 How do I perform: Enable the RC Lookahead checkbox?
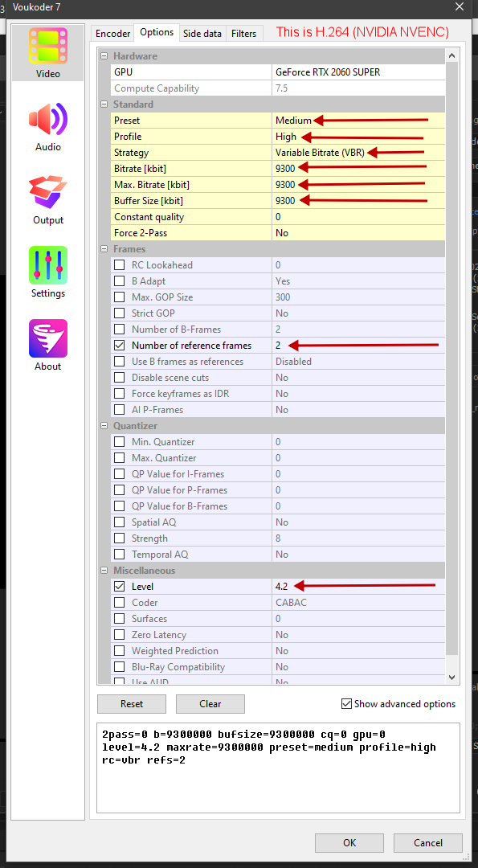[x=119, y=265]
